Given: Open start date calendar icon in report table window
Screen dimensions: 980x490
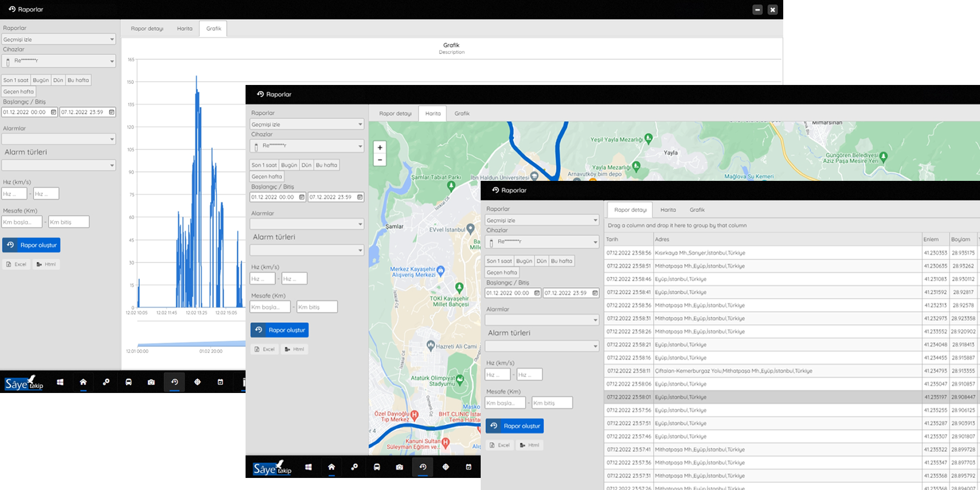Looking at the screenshot, I should (537, 293).
